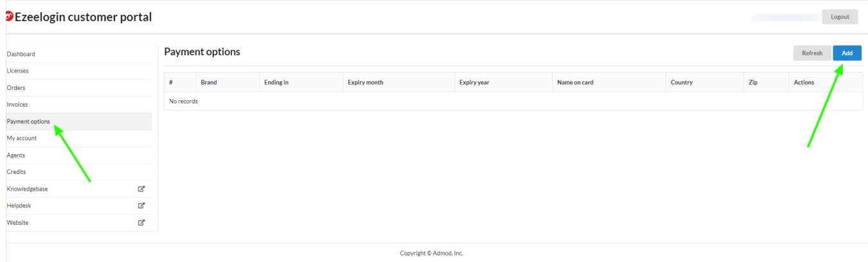The width and height of the screenshot is (868, 262).
Task: Go to Licenses in sidebar
Action: tap(79, 71)
